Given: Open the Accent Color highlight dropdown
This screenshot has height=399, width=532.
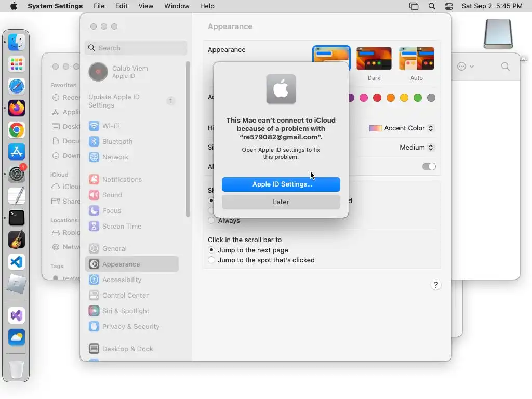Looking at the screenshot, I should [x=402, y=128].
